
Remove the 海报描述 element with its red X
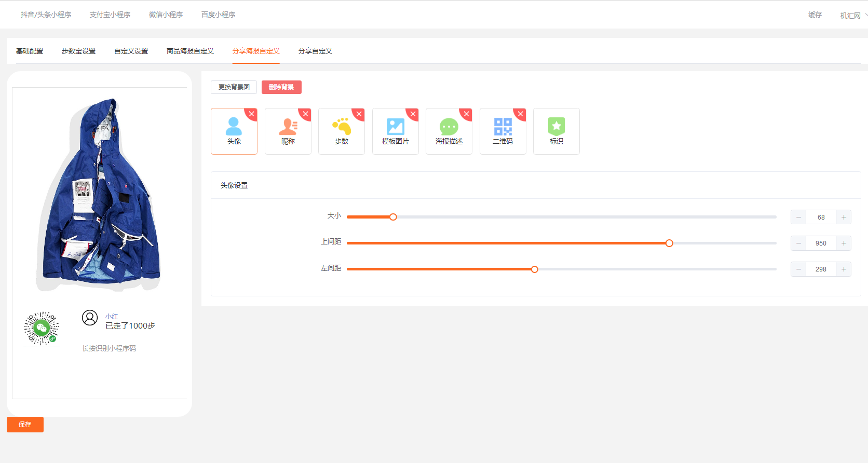[x=467, y=114]
